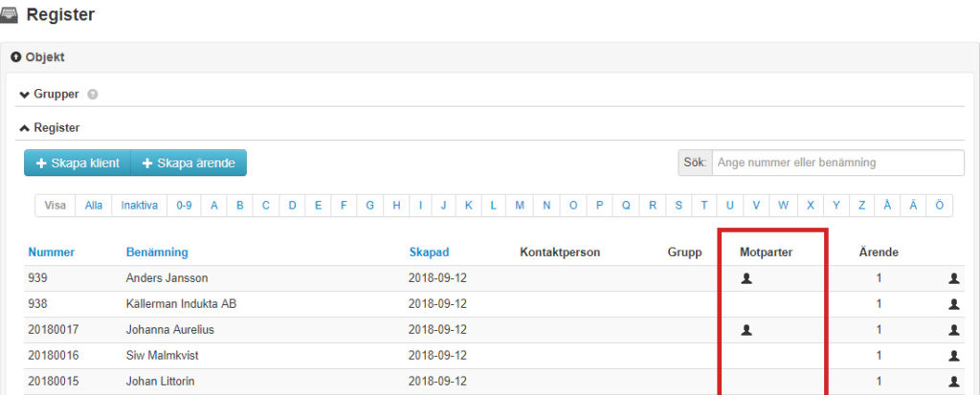Click the search field for nummer eller benämning
The height and width of the screenshot is (395, 980).
837,163
